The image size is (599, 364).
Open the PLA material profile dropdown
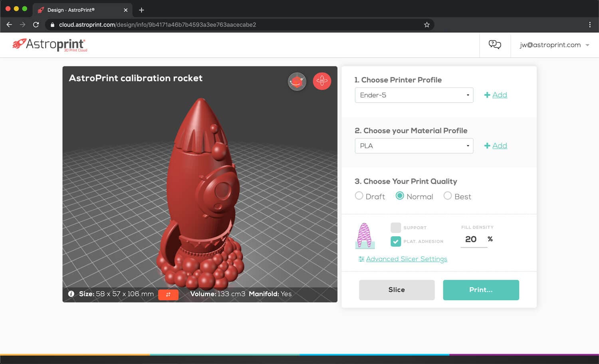[414, 146]
